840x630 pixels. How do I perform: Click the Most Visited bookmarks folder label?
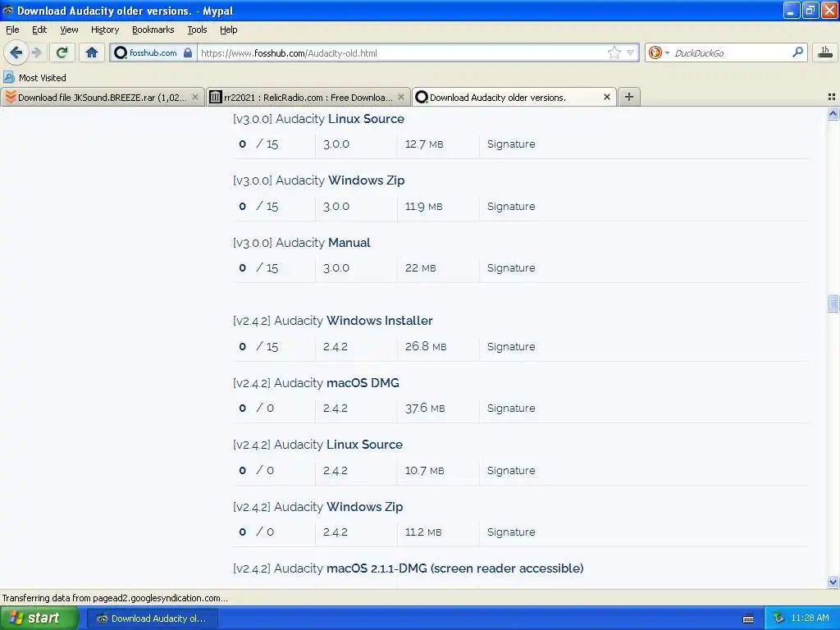(x=43, y=78)
